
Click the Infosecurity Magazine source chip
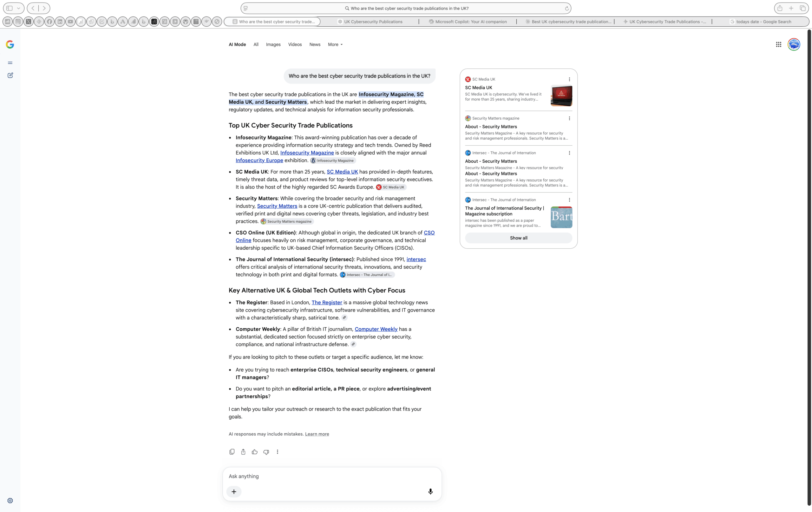[x=333, y=161]
